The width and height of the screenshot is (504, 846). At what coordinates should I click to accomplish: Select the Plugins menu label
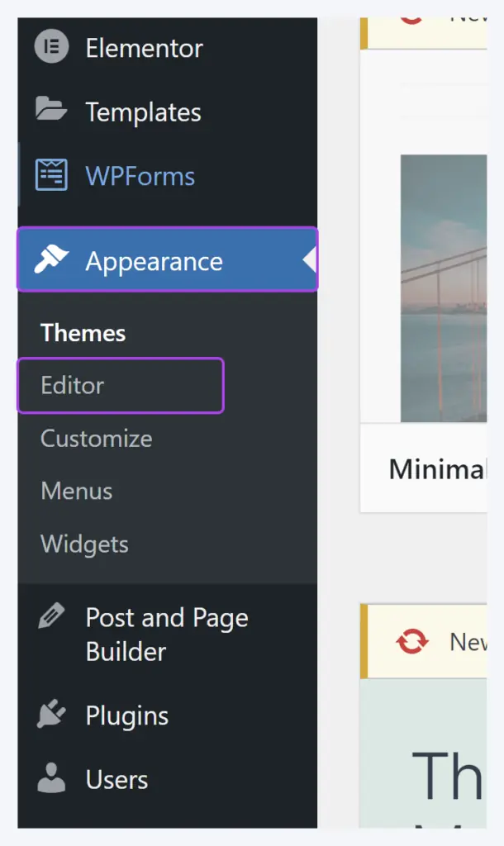[127, 716]
